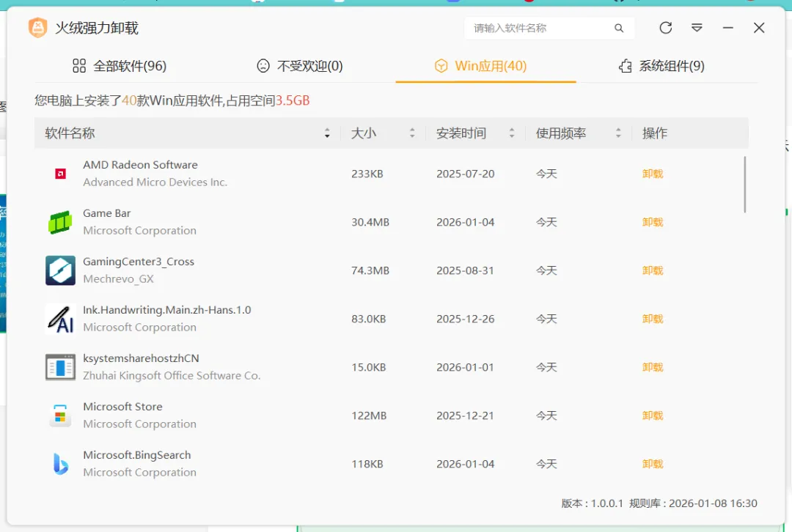
Task: Select the GamingCenter3_Cross name text
Action: [139, 262]
